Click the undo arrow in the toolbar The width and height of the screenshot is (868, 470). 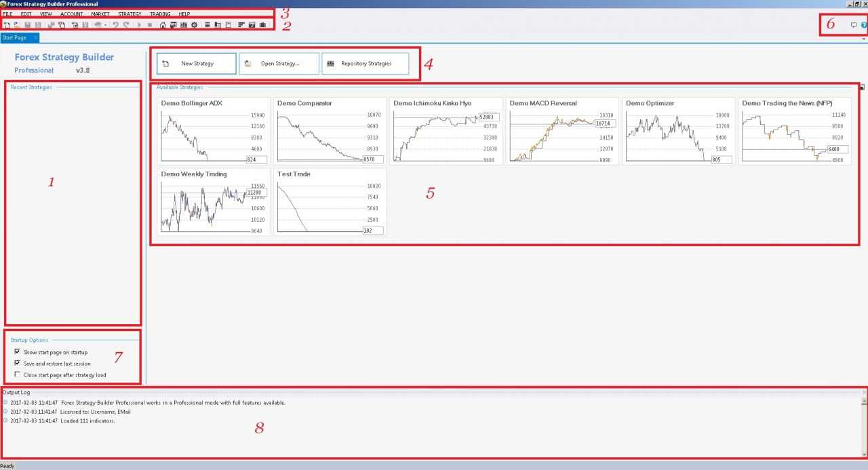[x=115, y=25]
